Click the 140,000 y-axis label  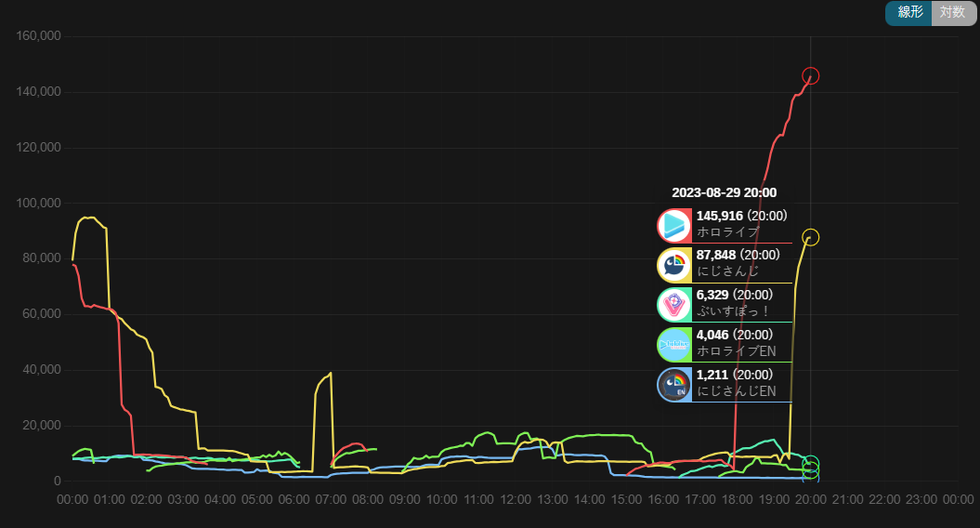[x=38, y=92]
